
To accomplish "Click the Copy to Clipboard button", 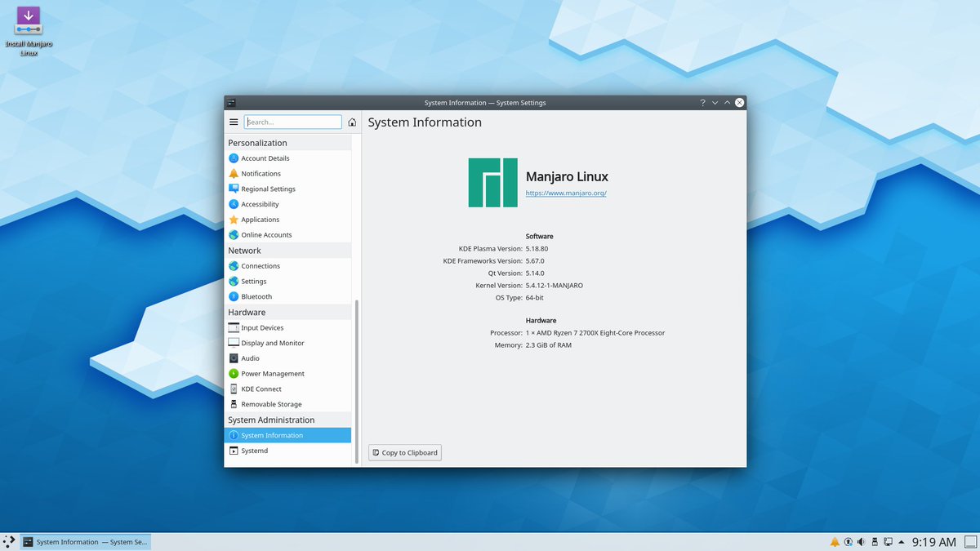I will pos(405,452).
